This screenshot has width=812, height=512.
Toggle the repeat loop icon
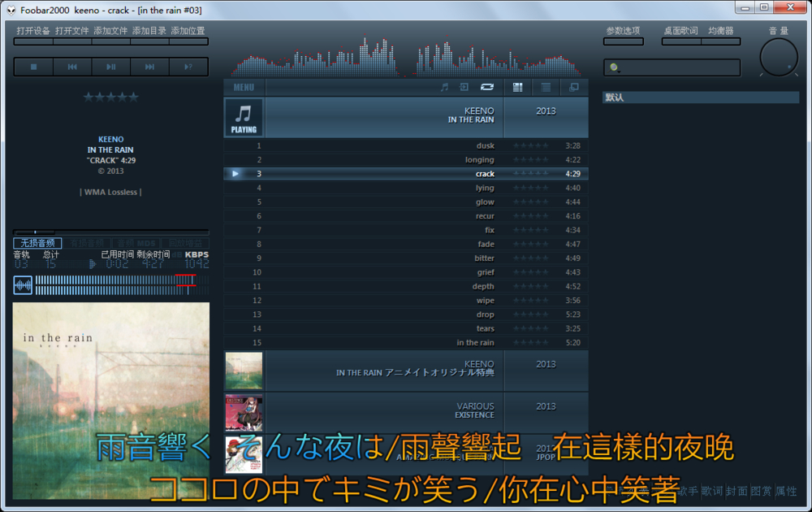point(486,87)
